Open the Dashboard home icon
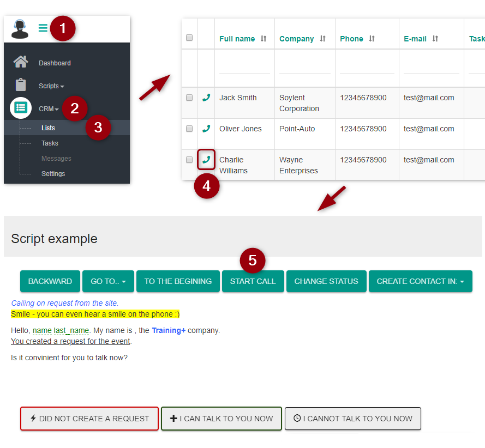This screenshot has width=485, height=448. click(x=21, y=62)
